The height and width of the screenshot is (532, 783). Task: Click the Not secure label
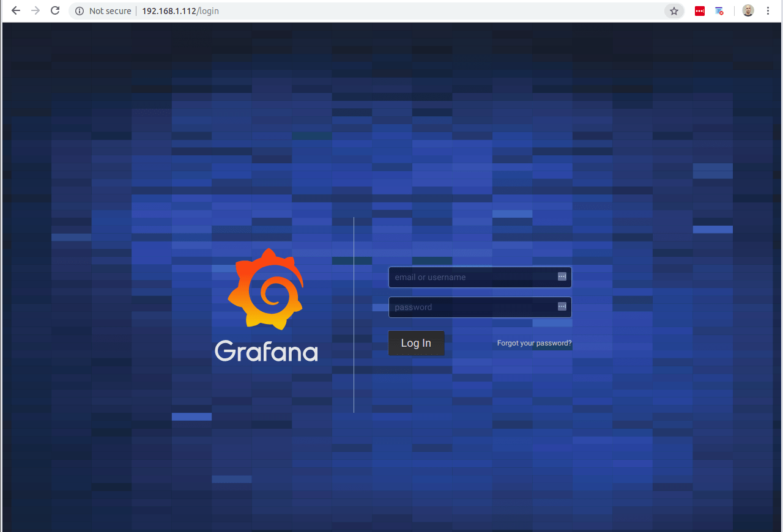tap(110, 11)
